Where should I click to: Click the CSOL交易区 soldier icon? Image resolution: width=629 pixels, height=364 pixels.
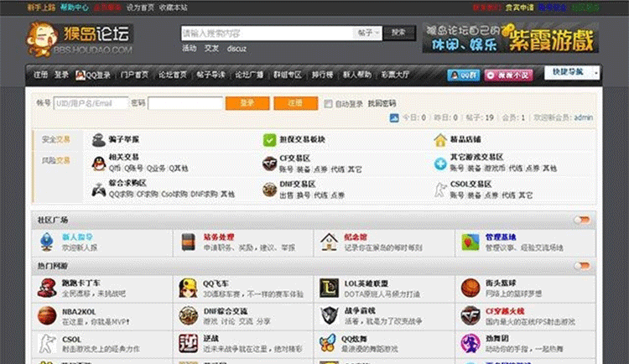tap(440, 190)
